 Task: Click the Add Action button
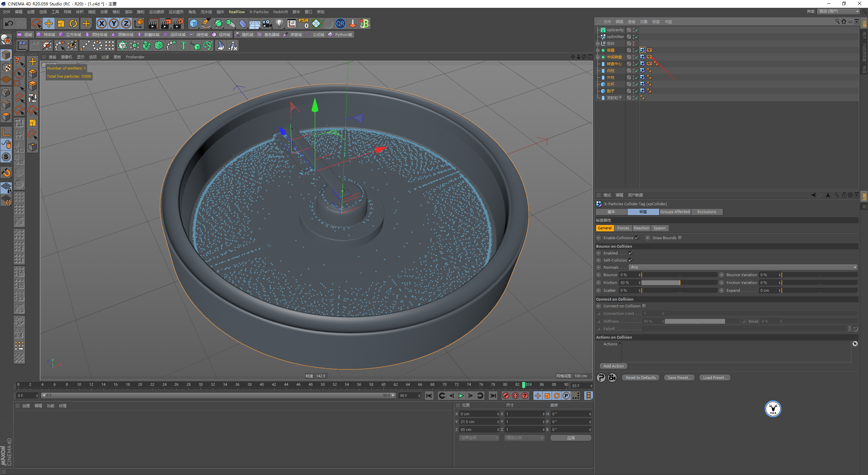[613, 366]
